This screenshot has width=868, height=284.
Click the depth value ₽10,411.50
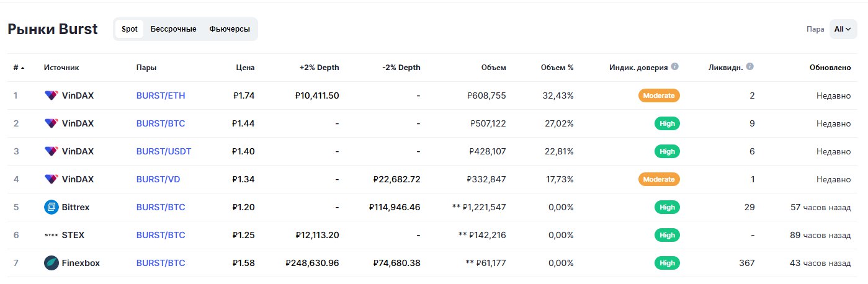coord(317,95)
